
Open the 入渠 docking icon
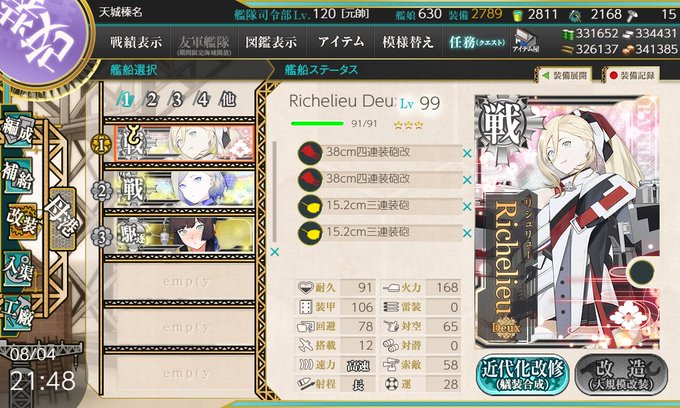point(18,270)
